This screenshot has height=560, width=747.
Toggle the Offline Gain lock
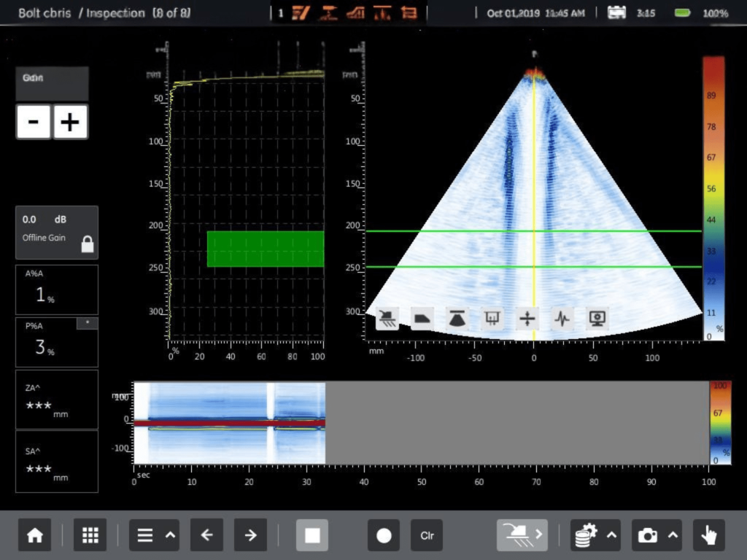click(88, 245)
